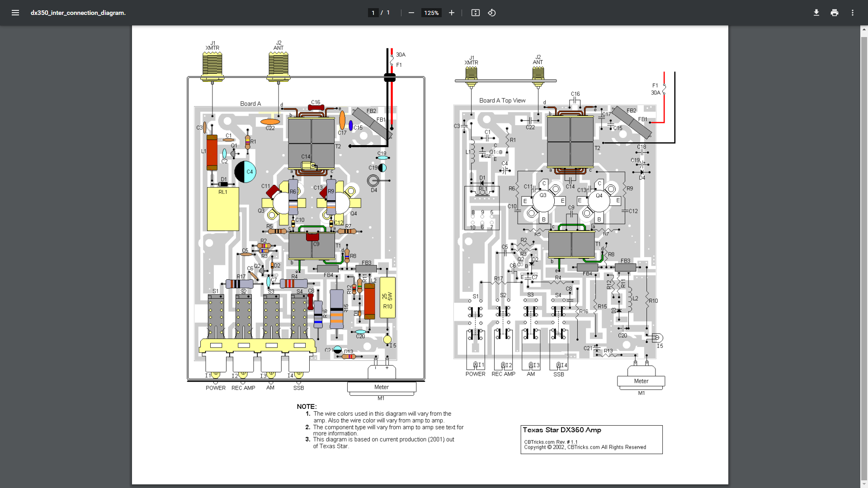This screenshot has width=868, height=488.
Task: Click the zoom out minus button
Action: tap(411, 13)
